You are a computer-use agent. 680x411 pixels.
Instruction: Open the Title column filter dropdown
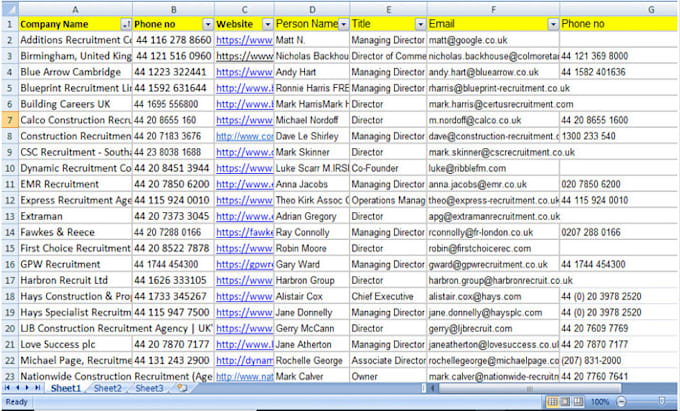(420, 24)
